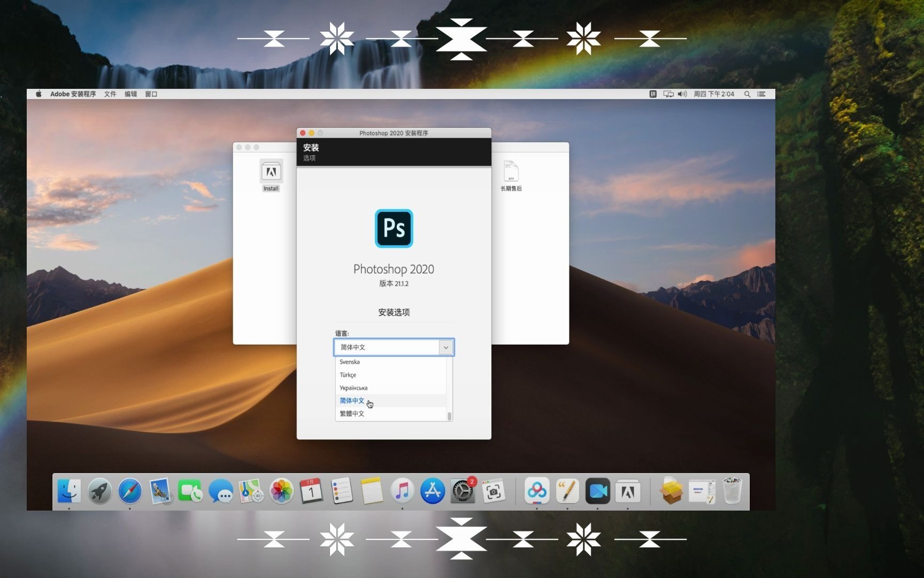
Task: Close the Photoshop 2020 installer window
Action: (303, 133)
